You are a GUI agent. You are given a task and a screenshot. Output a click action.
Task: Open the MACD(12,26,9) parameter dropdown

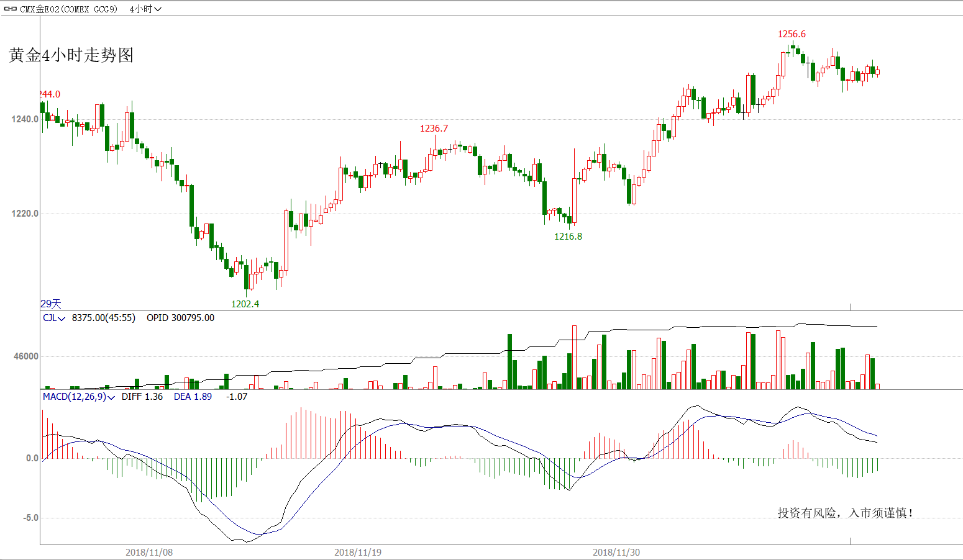tap(79, 397)
